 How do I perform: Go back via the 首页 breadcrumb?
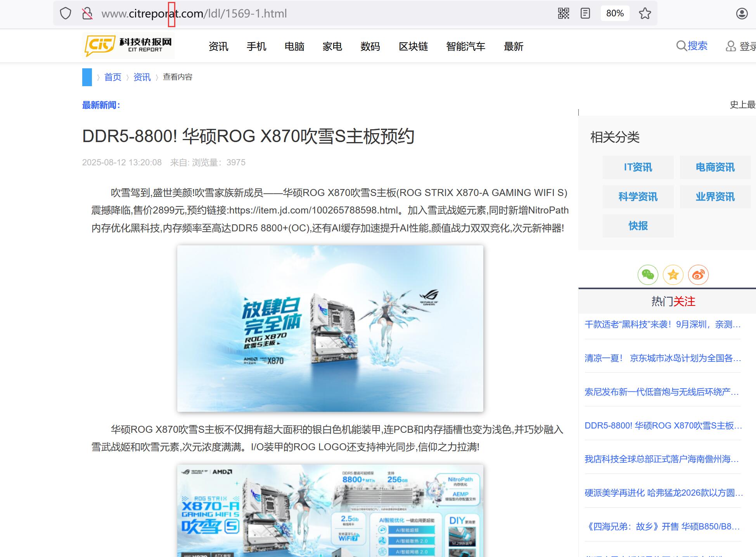112,77
